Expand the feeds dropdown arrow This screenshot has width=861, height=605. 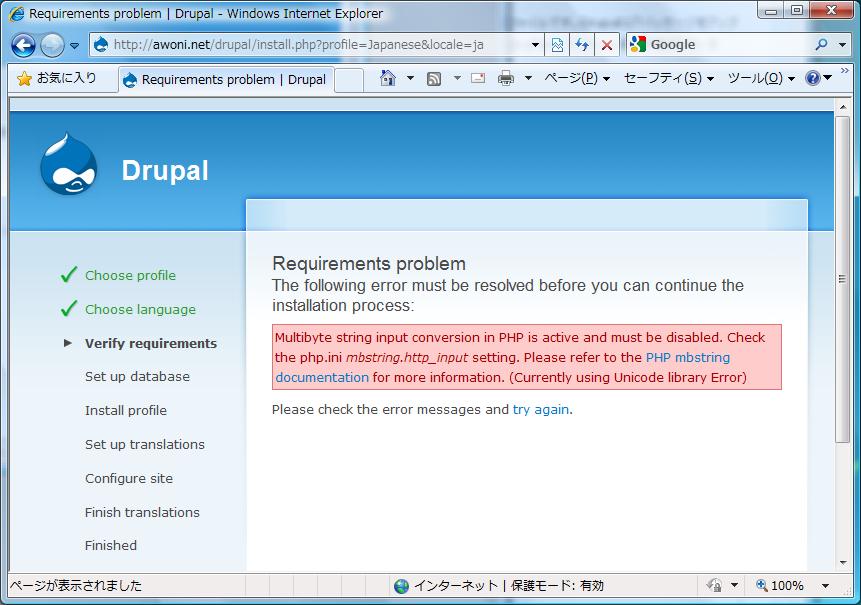tap(457, 79)
